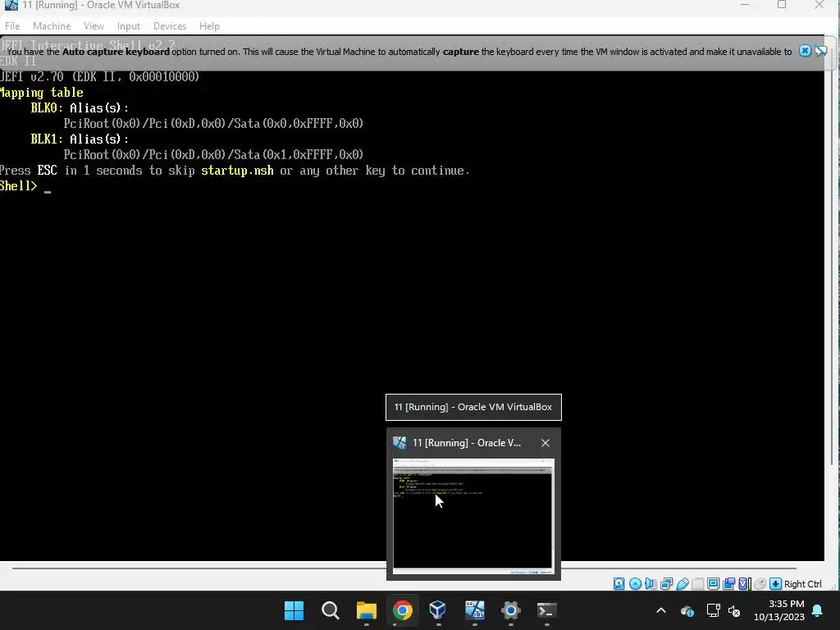Expand the hidden system tray icons
Image resolution: width=840 pixels, height=630 pixels.
(661, 610)
